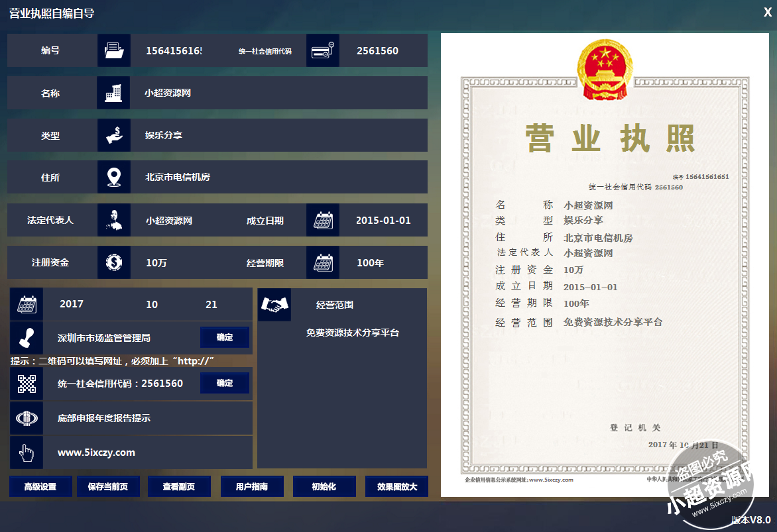Click the person icon beside 法定代表人

114,220
